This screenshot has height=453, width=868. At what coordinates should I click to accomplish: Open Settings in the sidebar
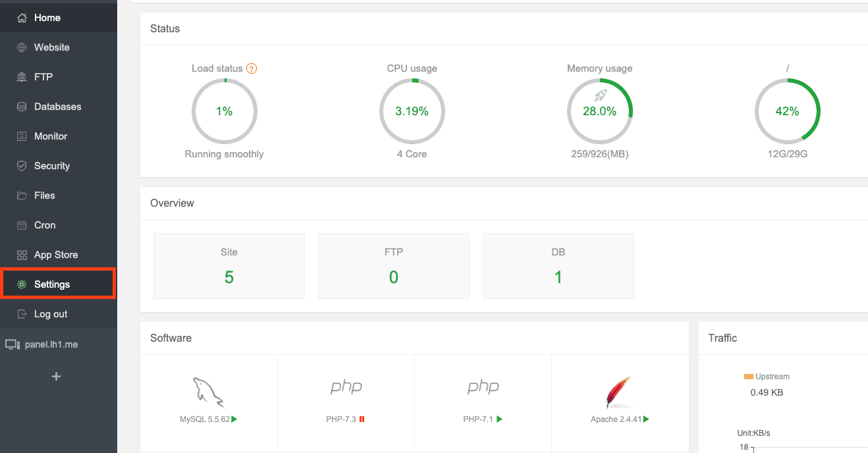(x=52, y=284)
